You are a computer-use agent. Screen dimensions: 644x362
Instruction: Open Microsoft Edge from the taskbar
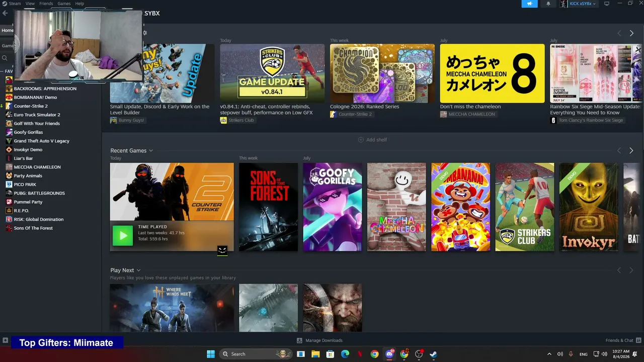pyautogui.click(x=345, y=354)
